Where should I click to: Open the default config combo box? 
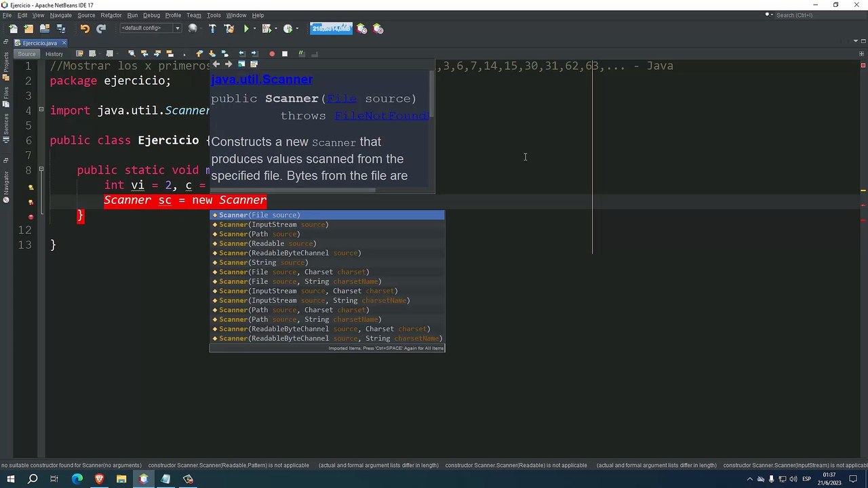tap(151, 28)
